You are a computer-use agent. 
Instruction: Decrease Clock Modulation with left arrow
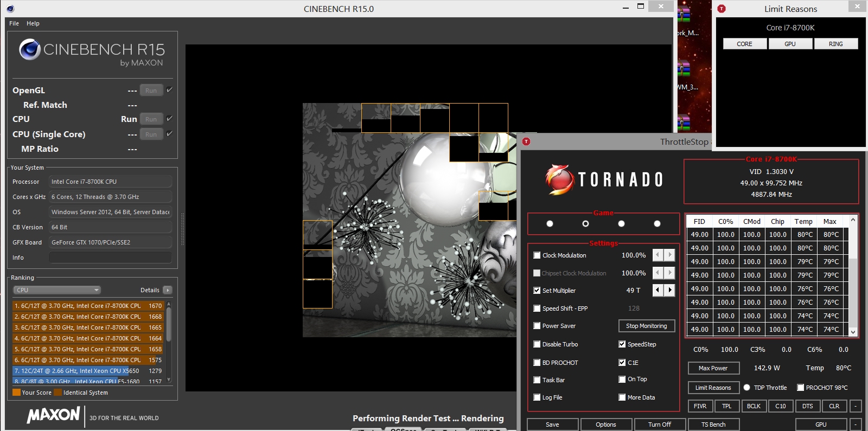pyautogui.click(x=658, y=255)
